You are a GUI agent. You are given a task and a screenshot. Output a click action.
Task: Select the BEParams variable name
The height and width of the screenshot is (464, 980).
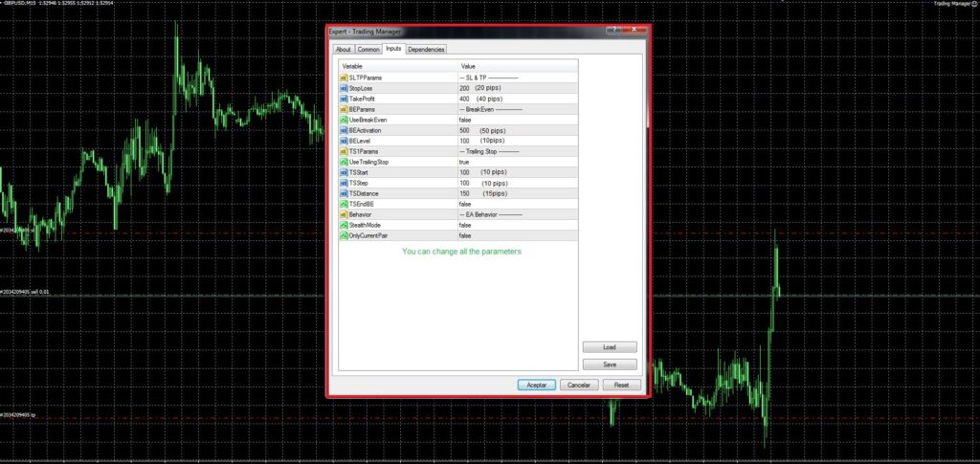coord(362,109)
